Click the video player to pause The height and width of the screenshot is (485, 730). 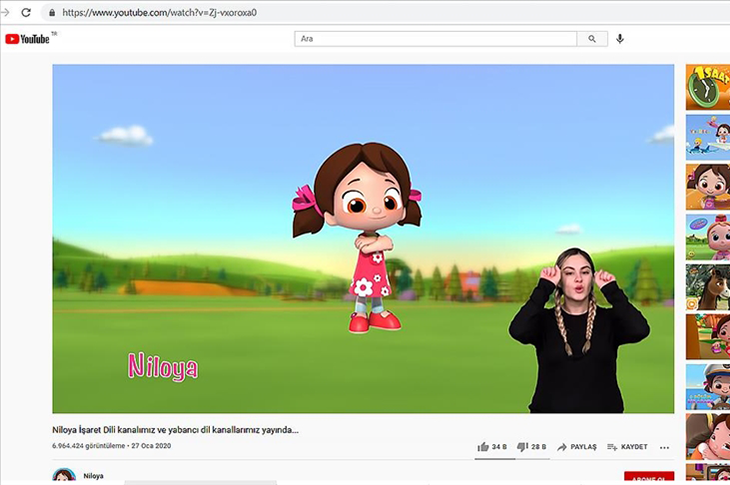tap(363, 239)
